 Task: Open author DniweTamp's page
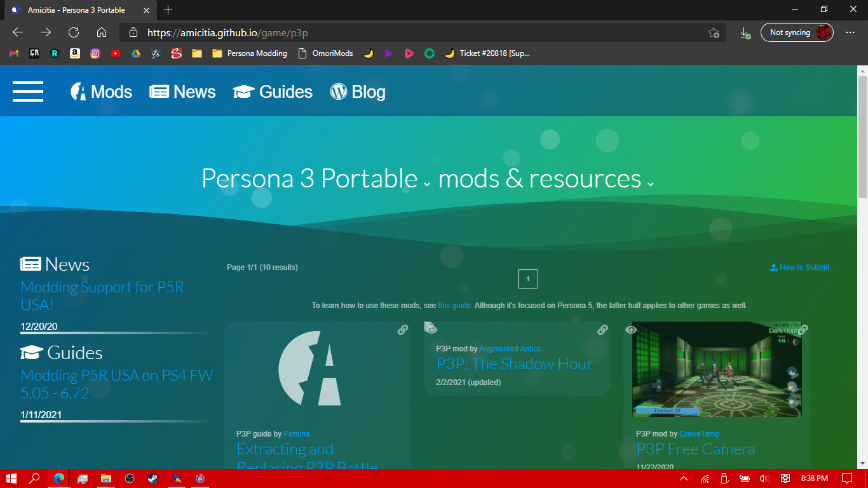click(700, 434)
